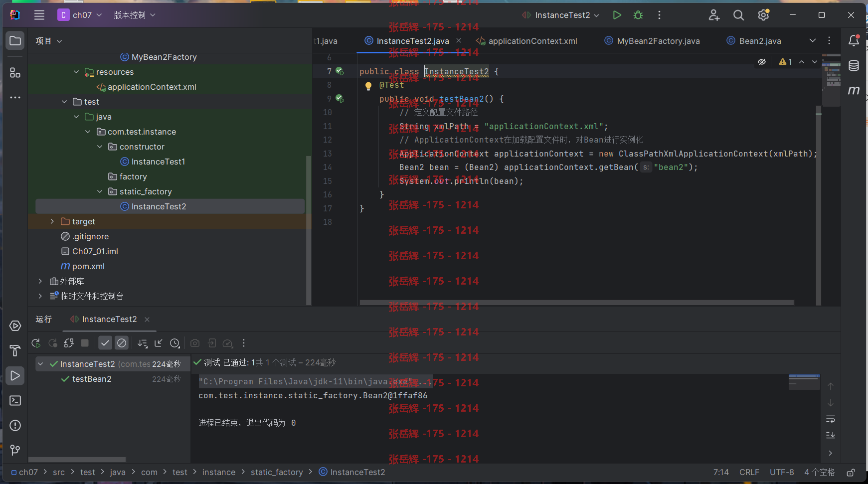Viewport: 868px width, 484px height.
Task: Rerun failed tests icon
Action: [52, 343]
